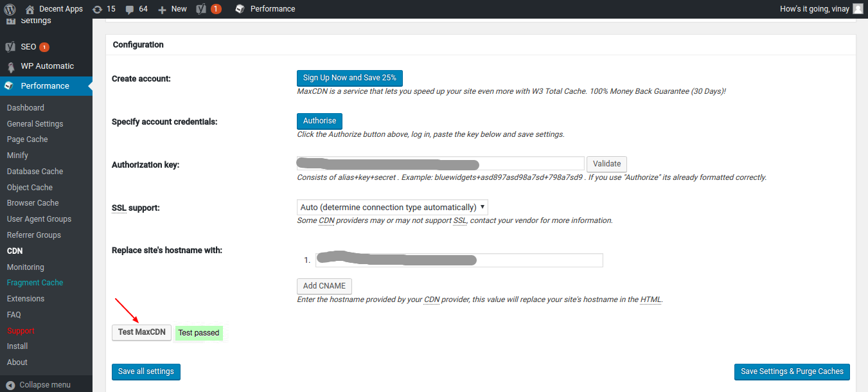Click the Performance cube icon in admin bar
This screenshot has height=392, width=868.
240,9
